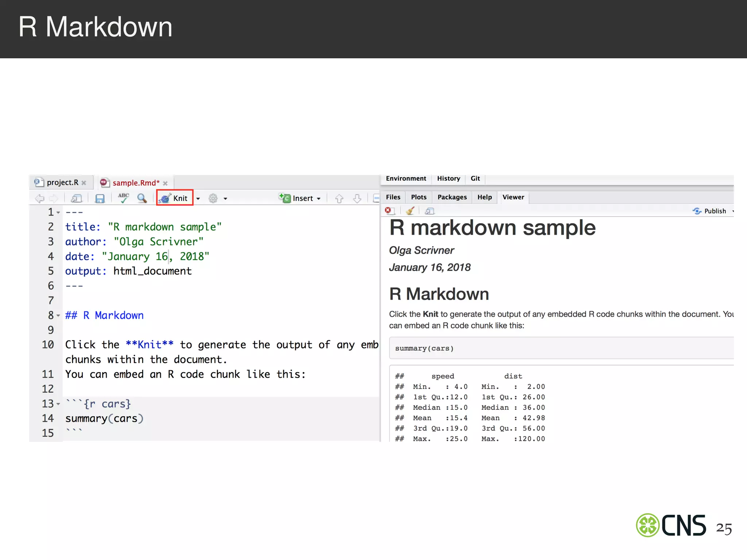
Task: Select the sample.Rmd tab
Action: [136, 183]
